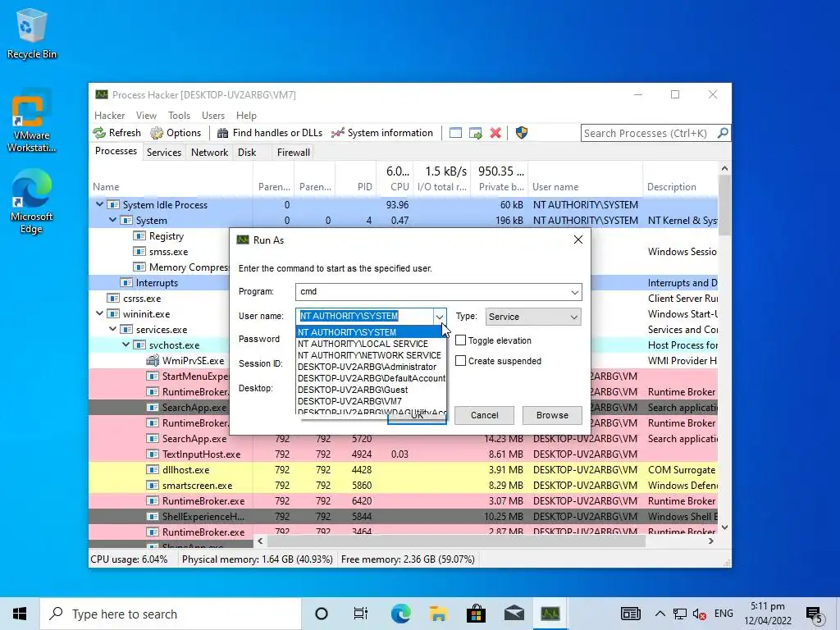This screenshot has width=840, height=630.
Task: Open the Users menu
Action: [x=213, y=116]
